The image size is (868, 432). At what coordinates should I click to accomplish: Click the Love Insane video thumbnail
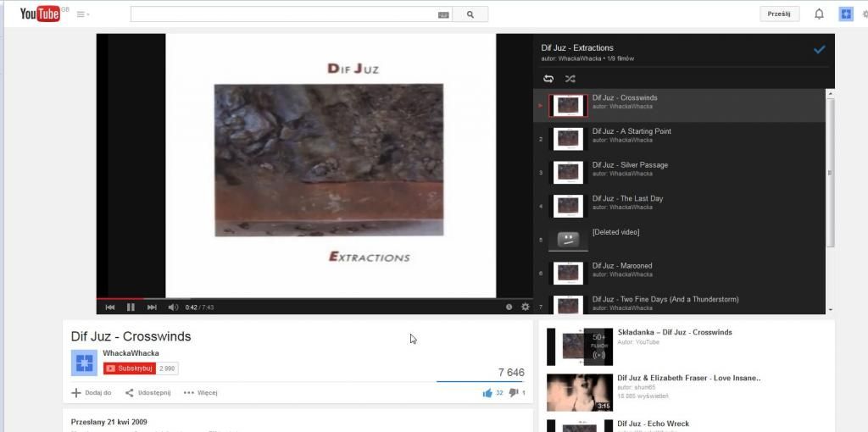coord(580,393)
